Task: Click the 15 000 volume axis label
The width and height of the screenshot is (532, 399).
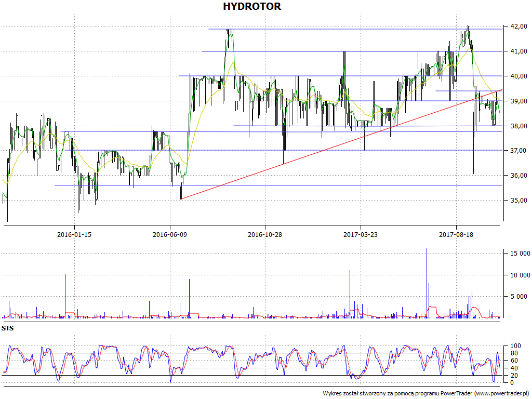Action: (520, 254)
